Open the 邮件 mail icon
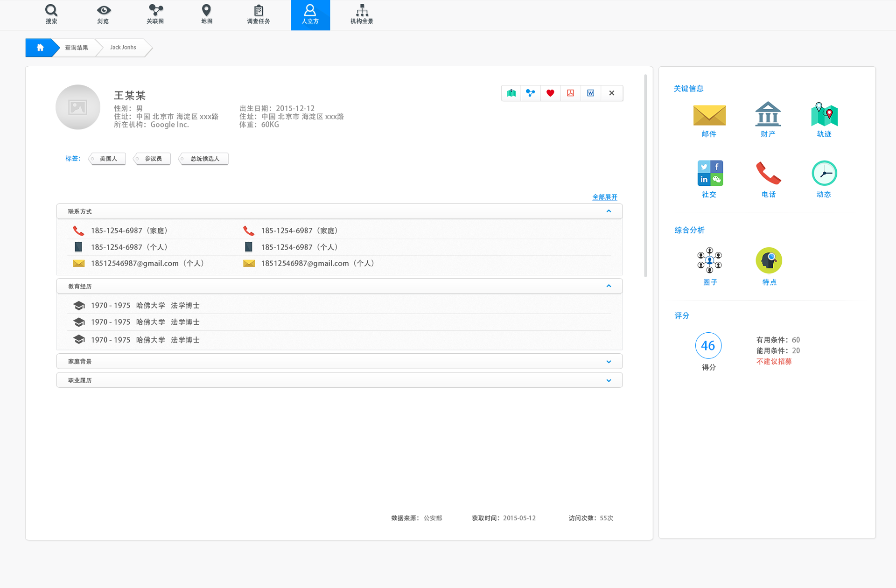This screenshot has height=588, width=896. (709, 115)
